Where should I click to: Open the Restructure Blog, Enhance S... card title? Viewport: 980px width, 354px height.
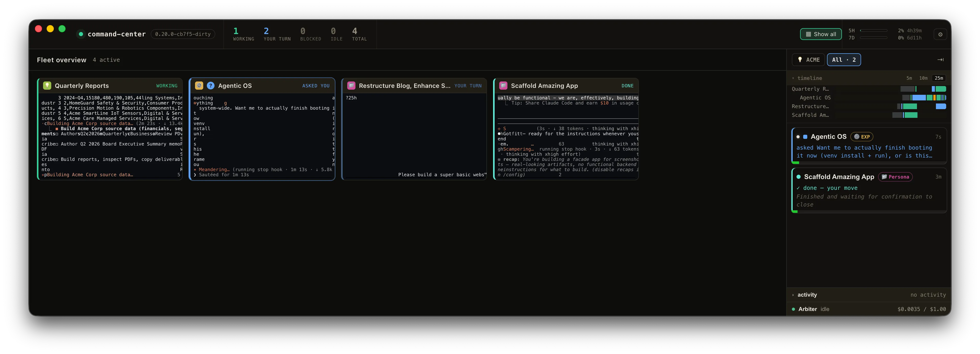pyautogui.click(x=404, y=86)
